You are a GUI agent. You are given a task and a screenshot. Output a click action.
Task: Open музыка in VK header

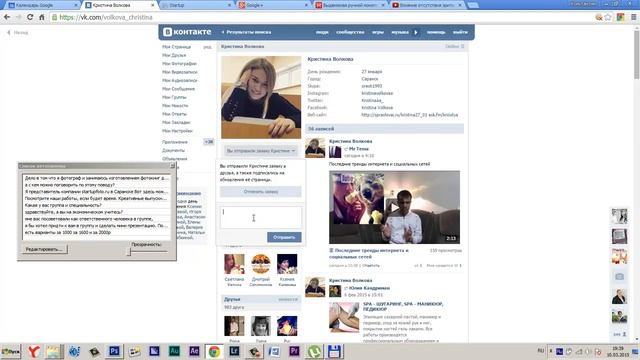click(x=400, y=32)
